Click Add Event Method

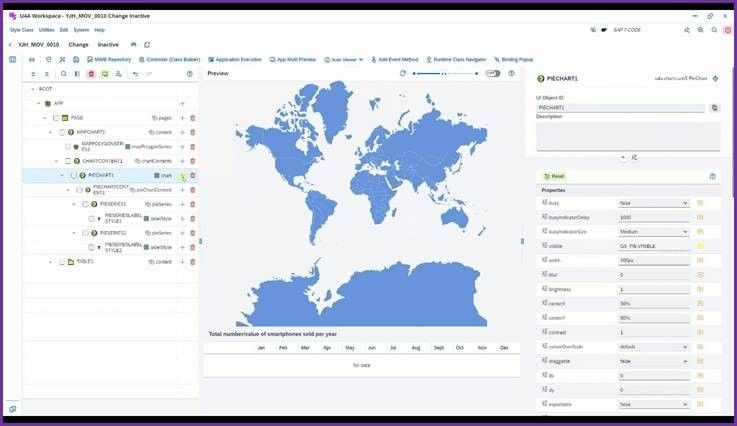click(x=394, y=60)
